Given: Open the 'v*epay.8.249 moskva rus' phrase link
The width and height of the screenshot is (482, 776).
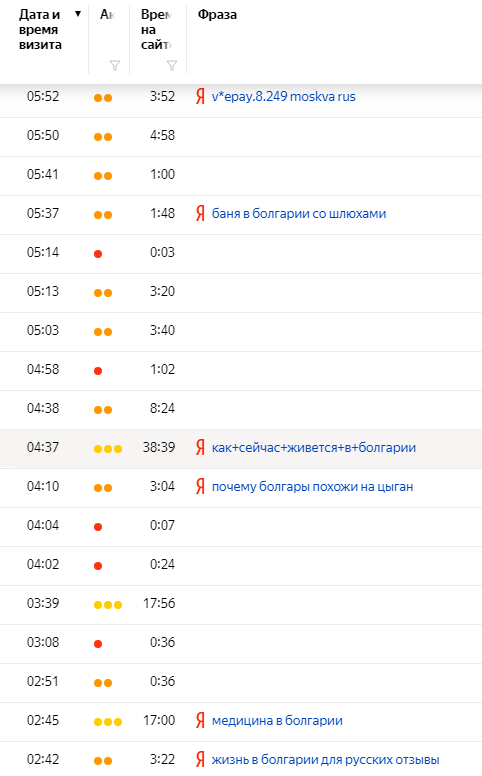Looking at the screenshot, I should (284, 97).
